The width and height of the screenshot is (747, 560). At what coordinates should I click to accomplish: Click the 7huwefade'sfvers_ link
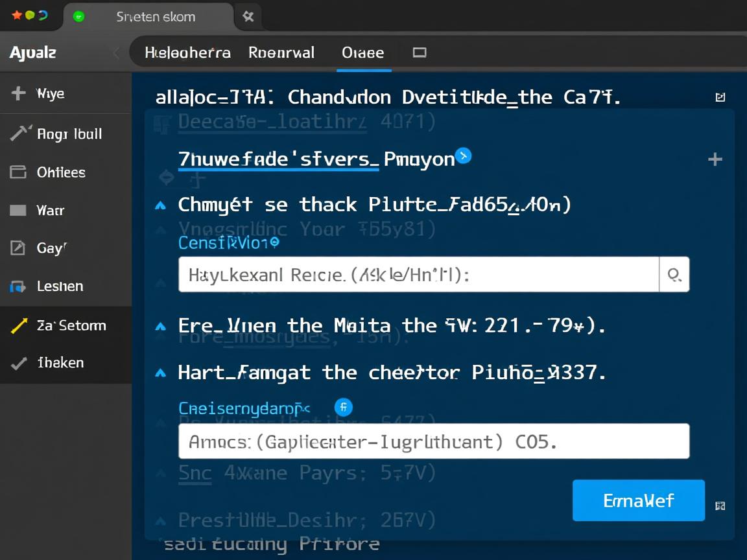[x=278, y=159]
